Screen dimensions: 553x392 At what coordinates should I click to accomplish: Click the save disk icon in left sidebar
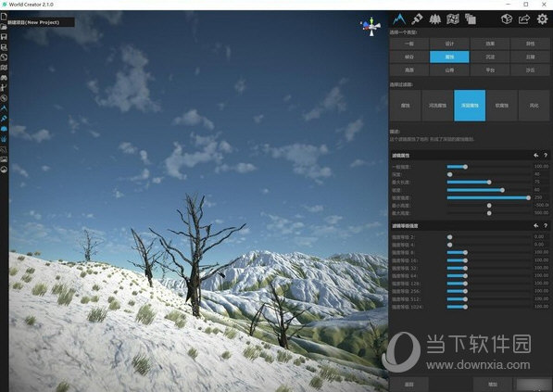tap(4, 37)
